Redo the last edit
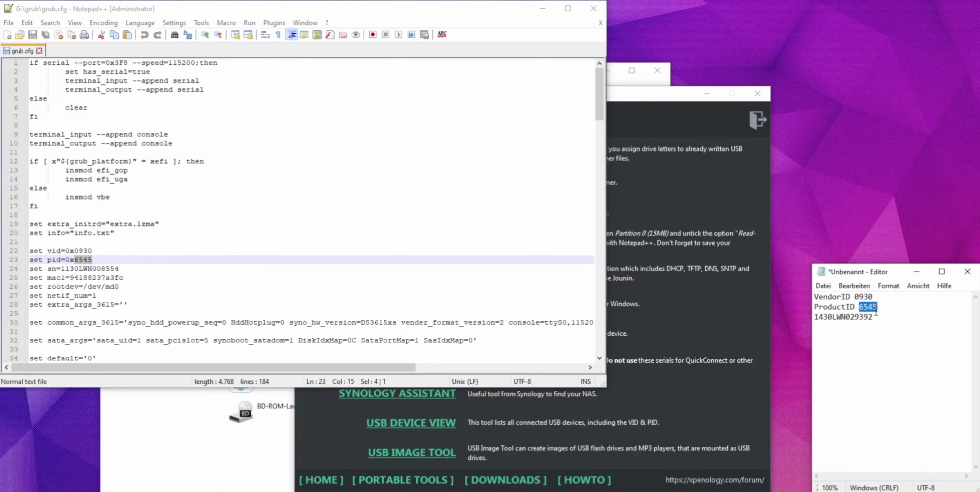 click(157, 35)
